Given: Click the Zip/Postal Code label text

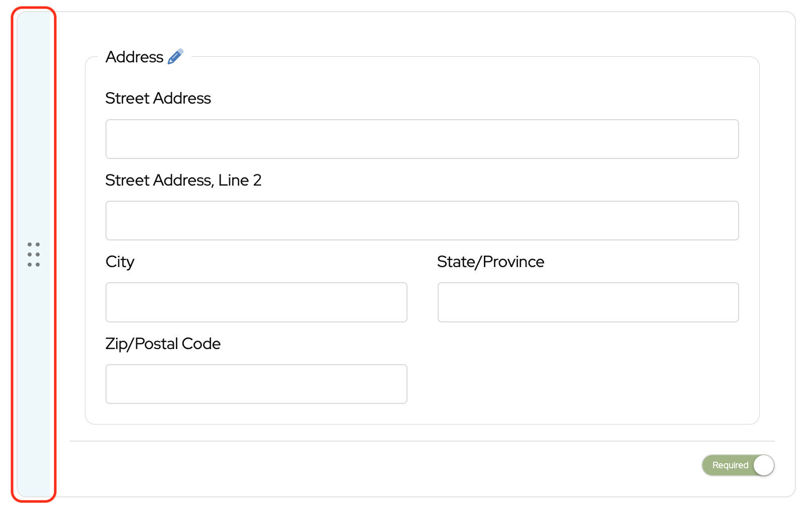Looking at the screenshot, I should (x=163, y=344).
